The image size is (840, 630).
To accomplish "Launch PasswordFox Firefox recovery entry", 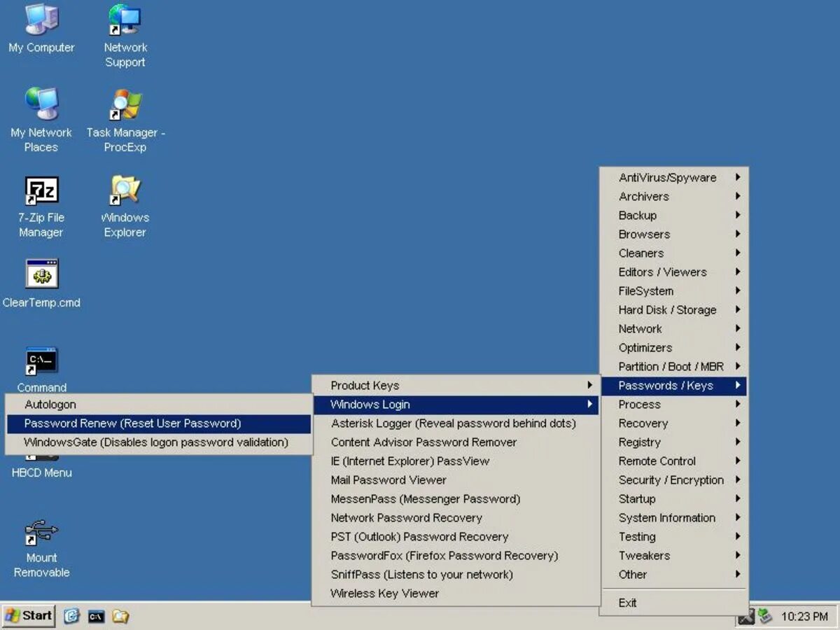I will [x=455, y=556].
